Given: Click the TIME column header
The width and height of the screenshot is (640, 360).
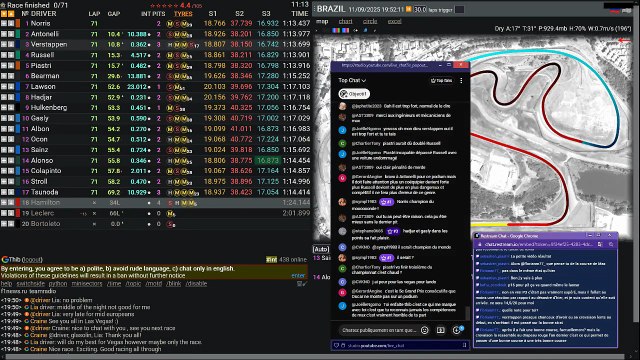Looking at the screenshot, I should coord(300,13).
